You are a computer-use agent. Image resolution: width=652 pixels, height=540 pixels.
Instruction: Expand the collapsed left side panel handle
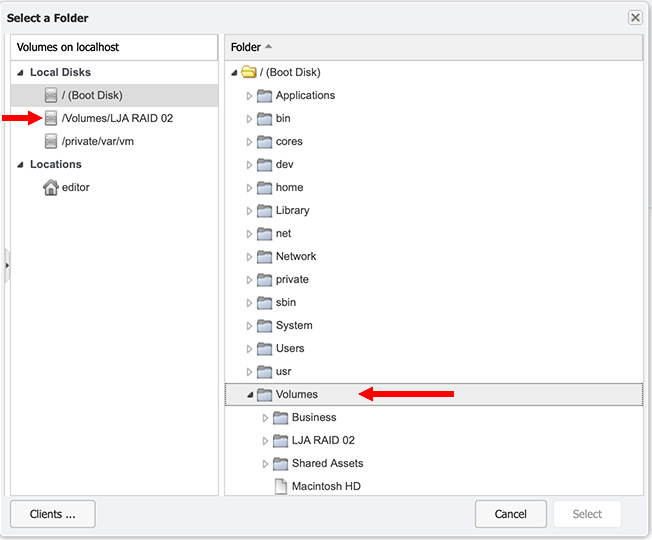click(x=7, y=265)
